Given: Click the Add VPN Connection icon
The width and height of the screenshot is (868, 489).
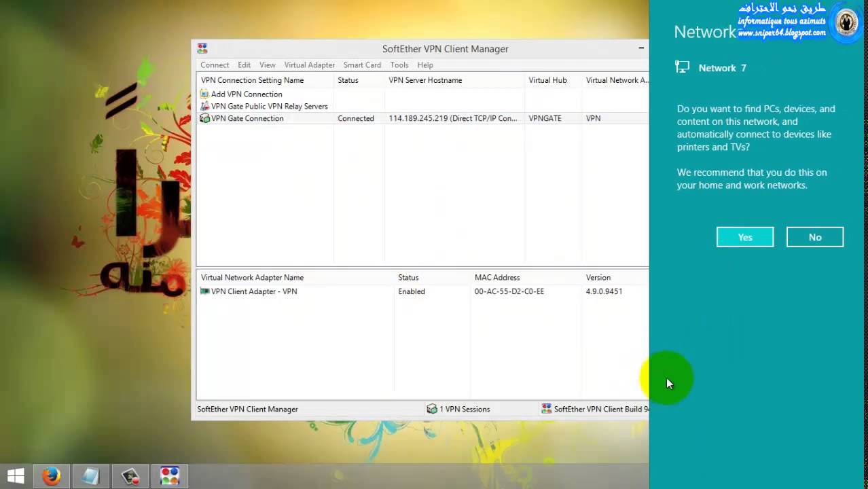Looking at the screenshot, I should click(204, 94).
